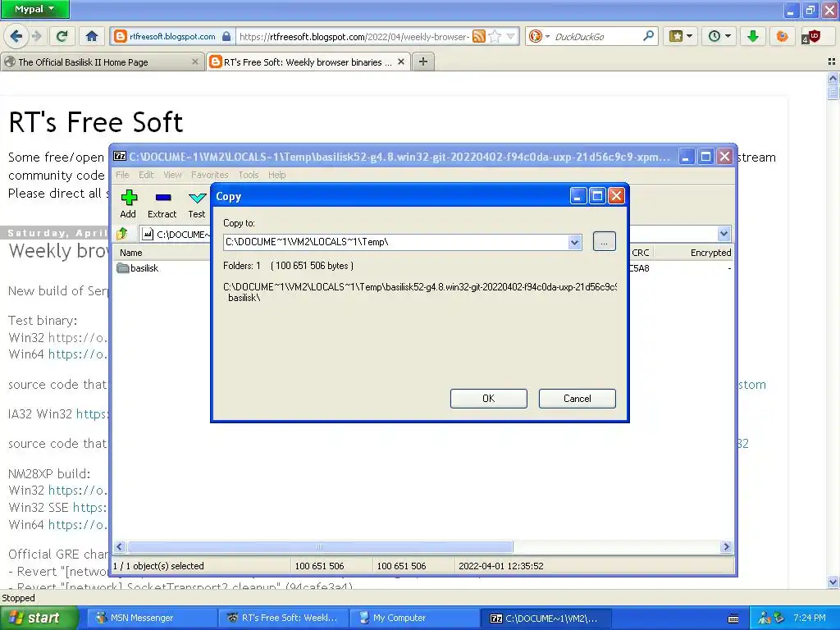Viewport: 840px width, 630px height.
Task: Click browser page scrollbar up arrow
Action: click(833, 78)
